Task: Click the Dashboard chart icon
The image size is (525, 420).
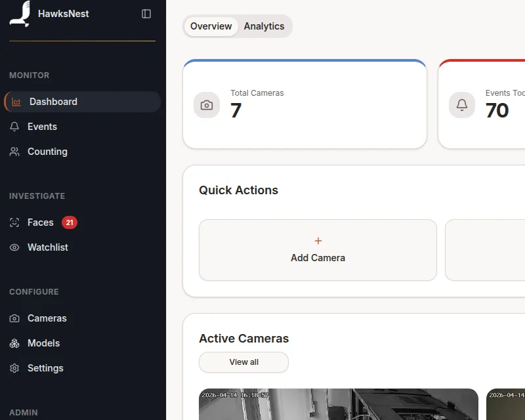Action: (x=16, y=102)
